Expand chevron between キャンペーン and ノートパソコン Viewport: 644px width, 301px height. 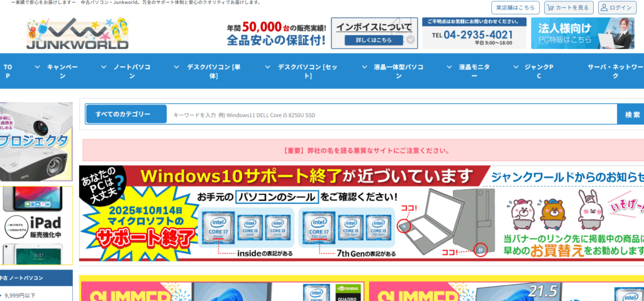[104, 67]
